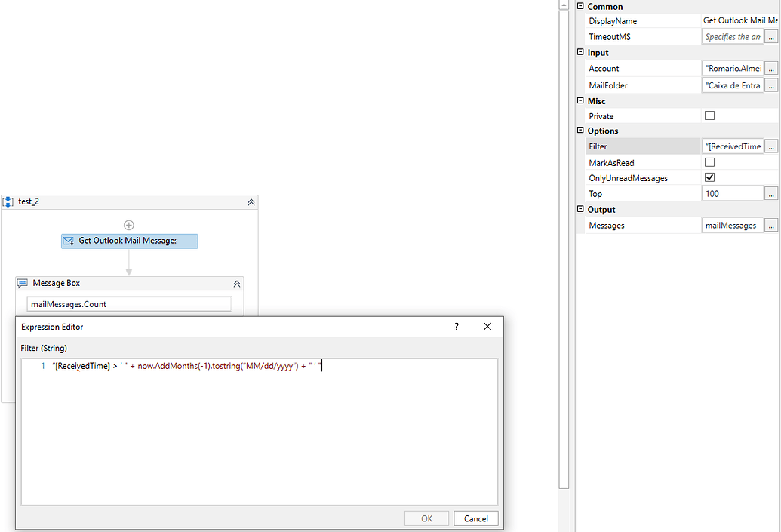Click the Filter property input field
The width and height of the screenshot is (781, 532).
733,146
